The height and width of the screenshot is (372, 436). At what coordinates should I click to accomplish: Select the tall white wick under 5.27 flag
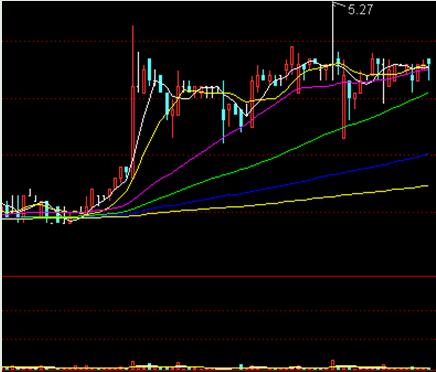333,41
